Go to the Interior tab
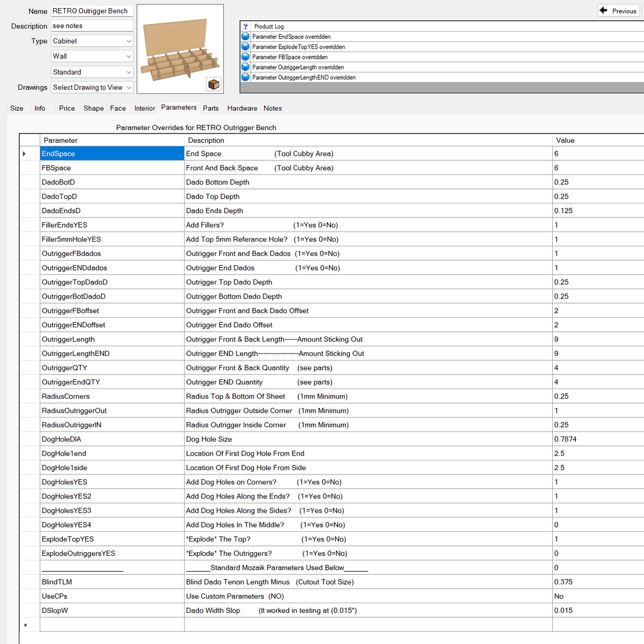The image size is (644, 644). (x=144, y=108)
